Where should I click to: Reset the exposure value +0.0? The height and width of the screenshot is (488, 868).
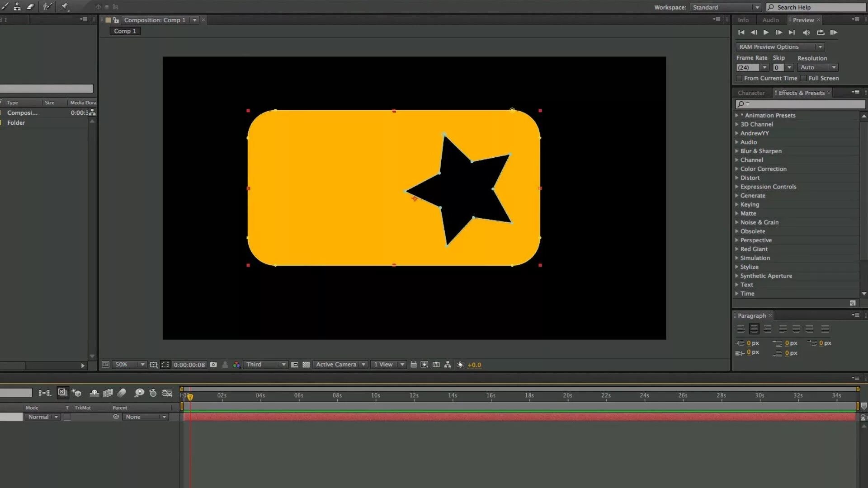pyautogui.click(x=460, y=365)
